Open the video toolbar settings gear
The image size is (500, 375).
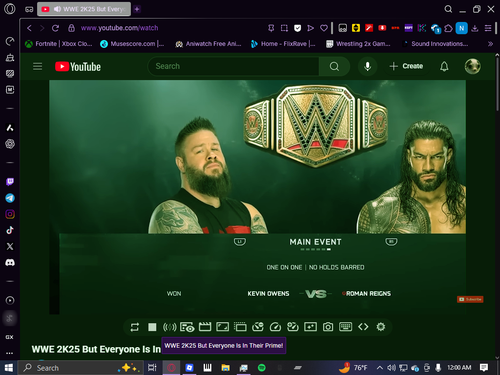[x=381, y=327]
